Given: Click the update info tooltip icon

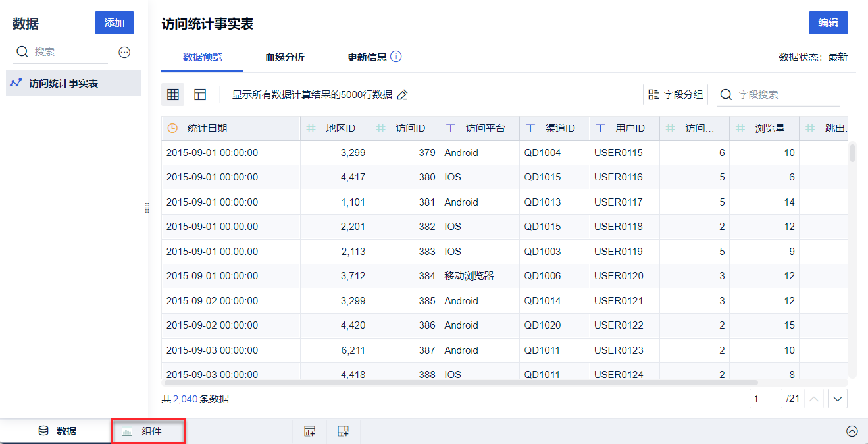Looking at the screenshot, I should (x=396, y=57).
